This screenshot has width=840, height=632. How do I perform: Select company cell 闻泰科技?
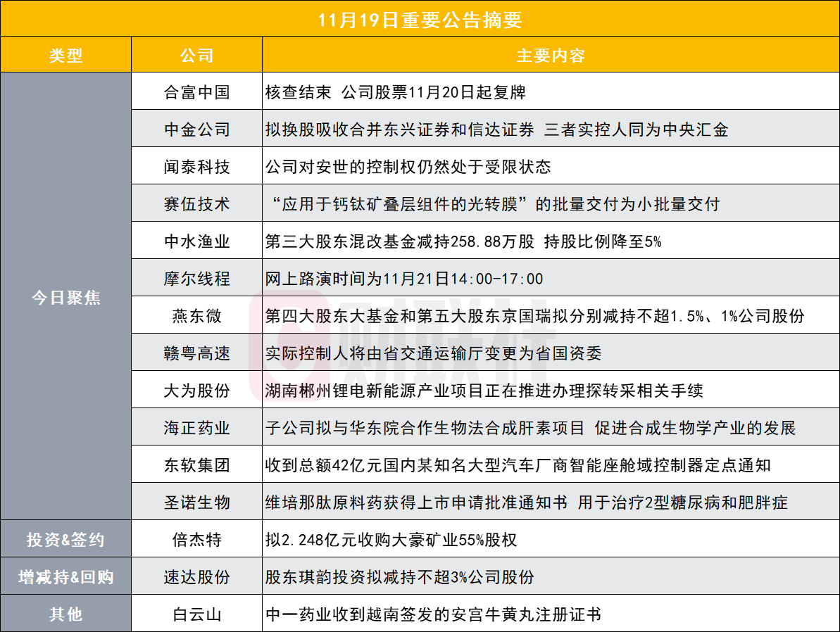tap(196, 167)
